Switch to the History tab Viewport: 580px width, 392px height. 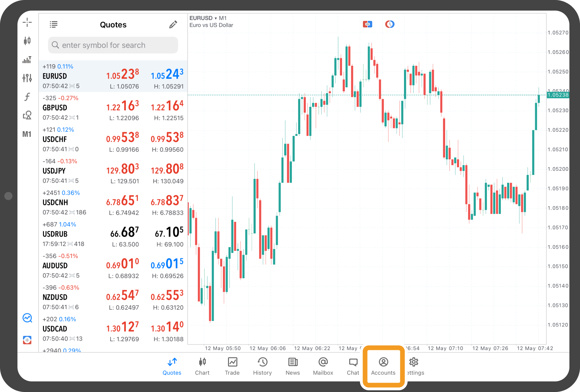click(262, 366)
